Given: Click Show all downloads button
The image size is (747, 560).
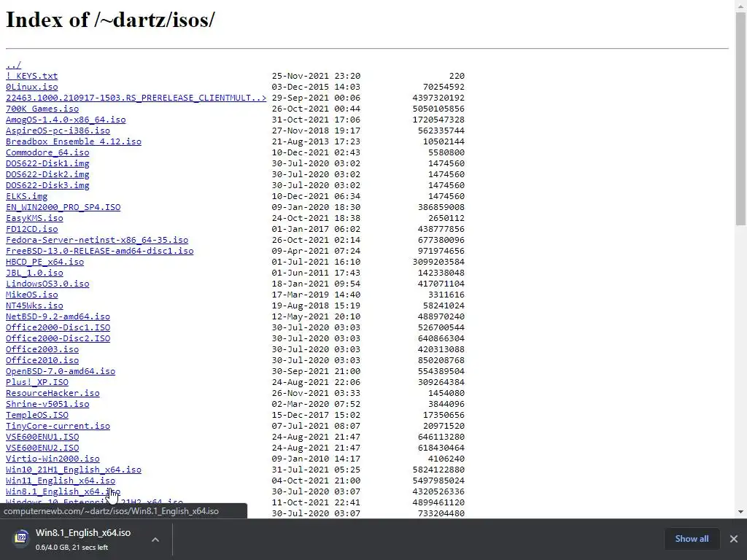Looking at the screenshot, I should [x=692, y=539].
